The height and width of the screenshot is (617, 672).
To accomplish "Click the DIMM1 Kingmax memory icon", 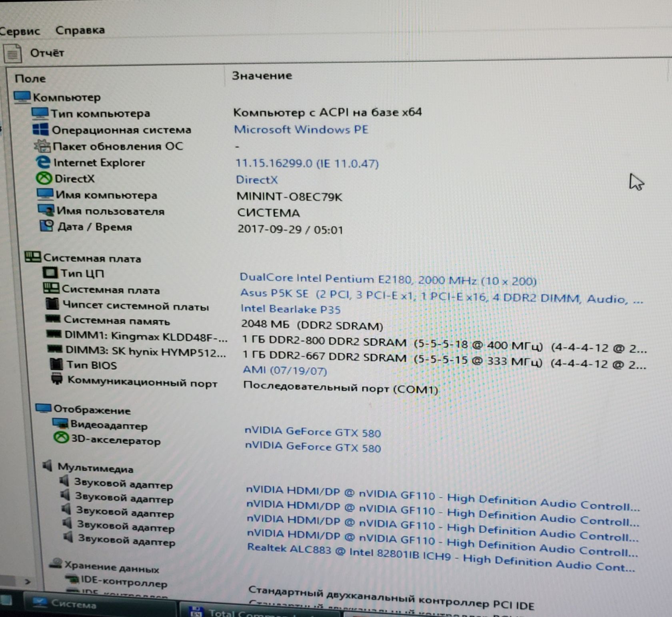I will coord(54,334).
